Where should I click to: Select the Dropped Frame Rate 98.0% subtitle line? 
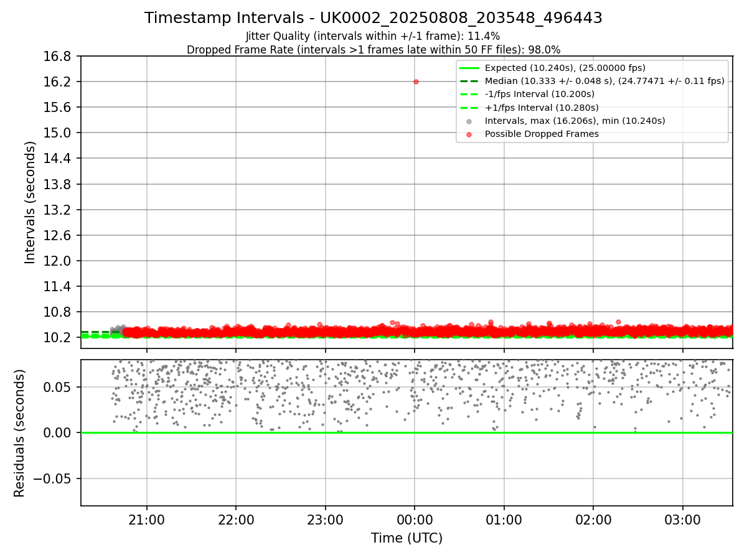click(x=374, y=50)
